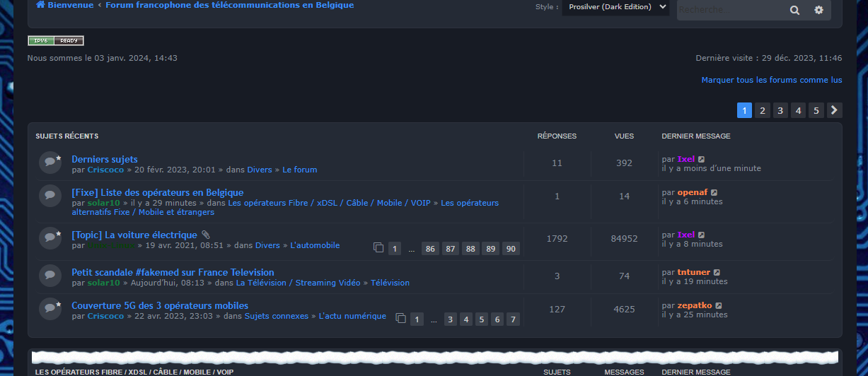Open page 5 of Couverture 5G topic
Screen dimensions: 868x376
coord(482,319)
